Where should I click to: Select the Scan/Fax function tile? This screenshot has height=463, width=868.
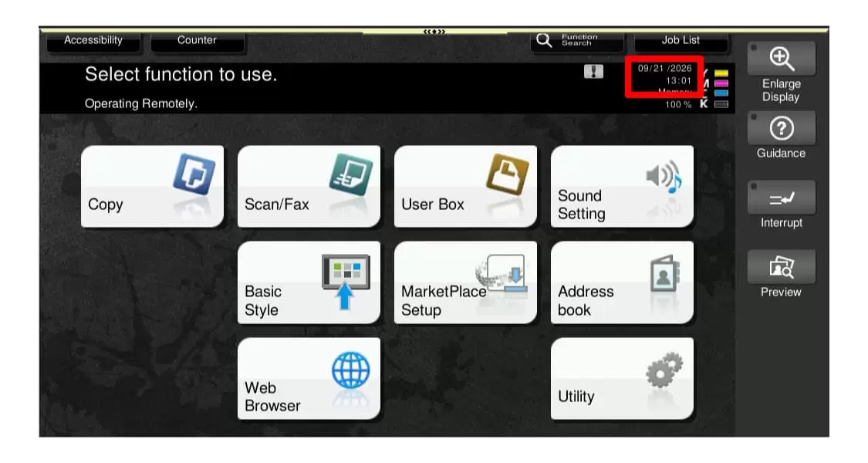point(309,186)
